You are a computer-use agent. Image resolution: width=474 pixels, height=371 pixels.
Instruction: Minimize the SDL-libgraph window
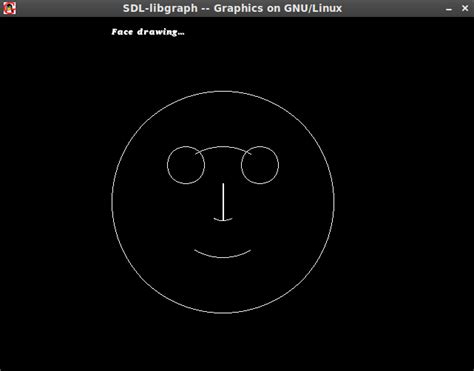(449, 9)
